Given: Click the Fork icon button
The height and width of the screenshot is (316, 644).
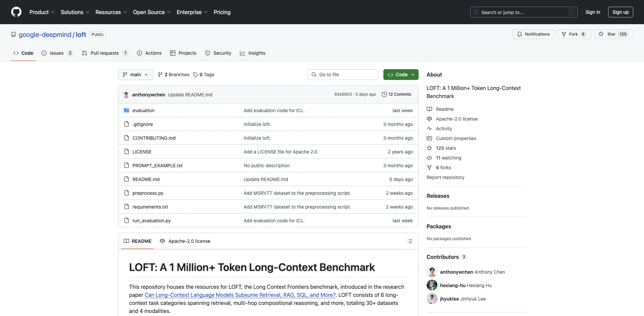Looking at the screenshot, I should tap(564, 34).
